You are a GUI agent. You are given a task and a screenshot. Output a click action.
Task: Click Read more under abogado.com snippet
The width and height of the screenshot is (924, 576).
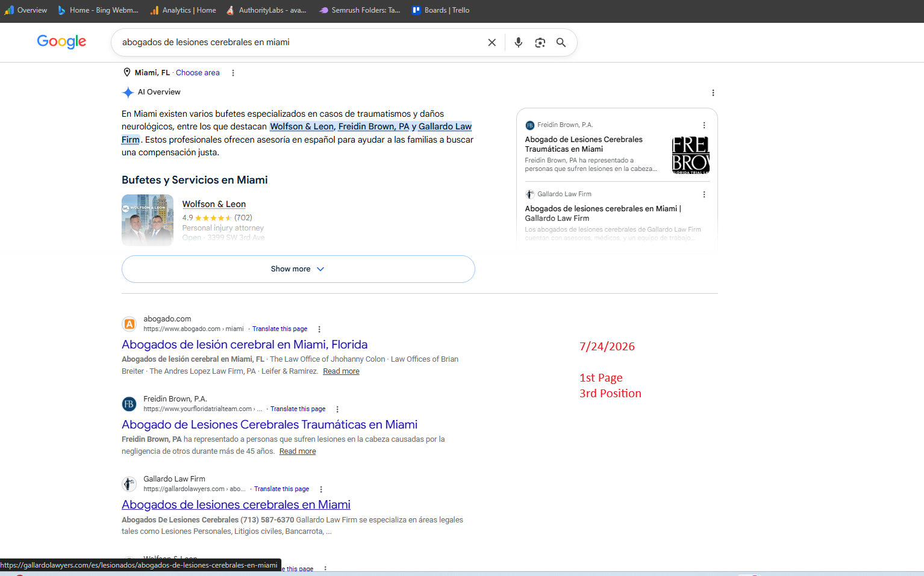coord(341,371)
